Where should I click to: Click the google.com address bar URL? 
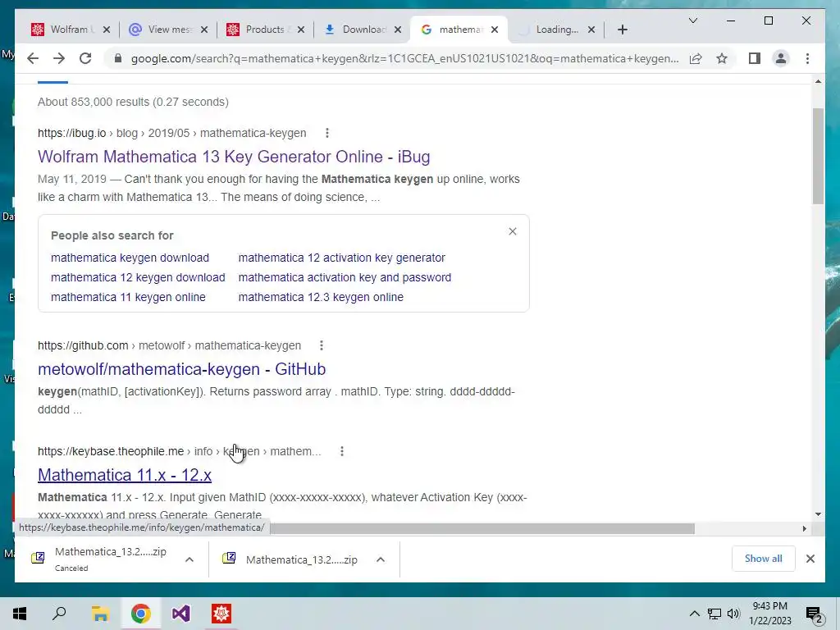pos(404,58)
